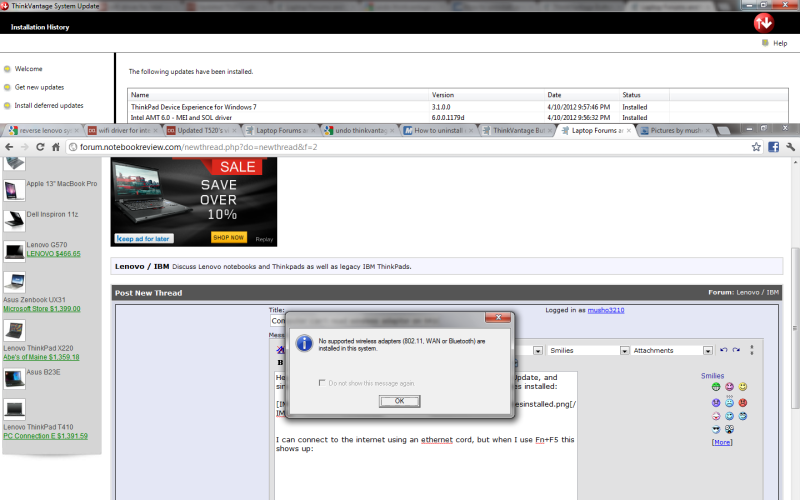Image resolution: width=800 pixels, height=500 pixels.
Task: Click the Redo arrow in editor toolbar
Action: click(736, 350)
